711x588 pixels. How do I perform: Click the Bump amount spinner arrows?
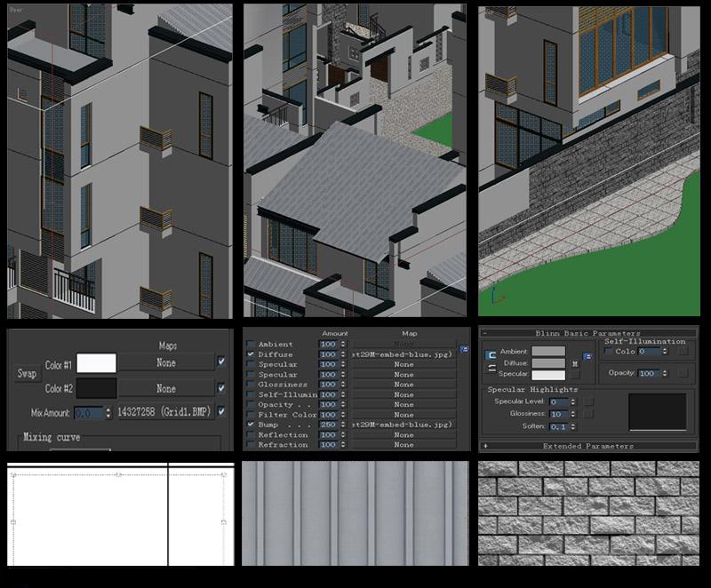[x=343, y=425]
